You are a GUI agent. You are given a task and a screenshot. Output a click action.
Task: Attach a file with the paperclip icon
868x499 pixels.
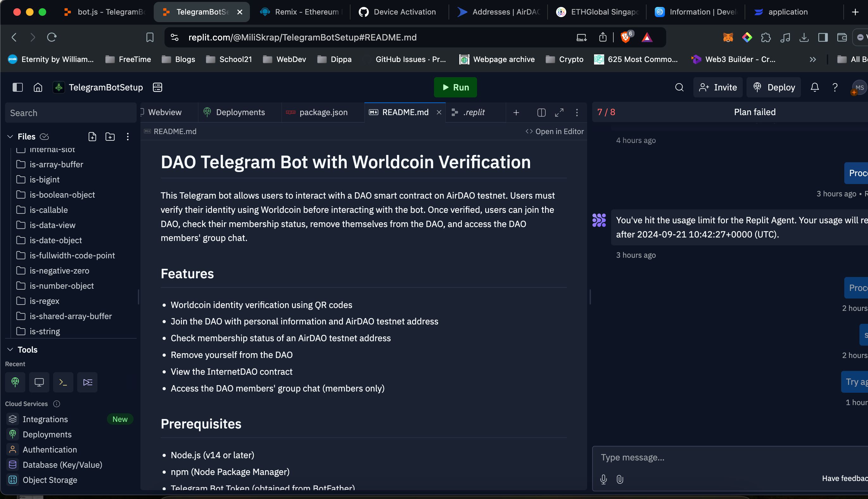tap(620, 479)
